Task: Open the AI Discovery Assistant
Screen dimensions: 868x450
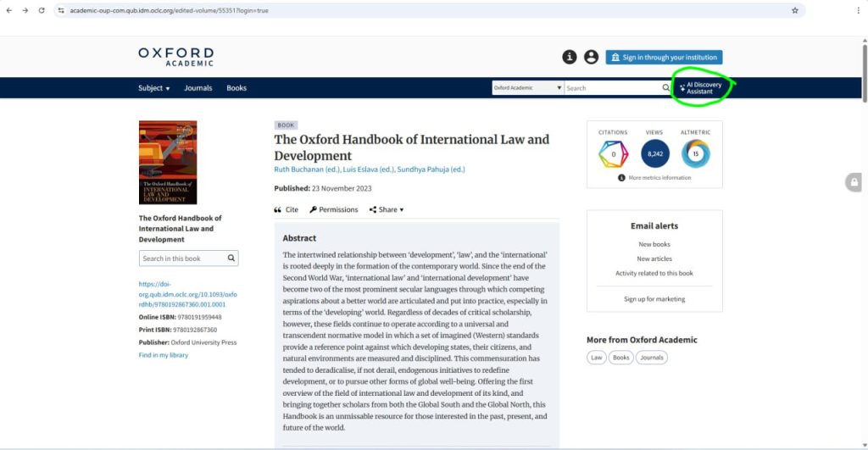Action: (x=699, y=88)
